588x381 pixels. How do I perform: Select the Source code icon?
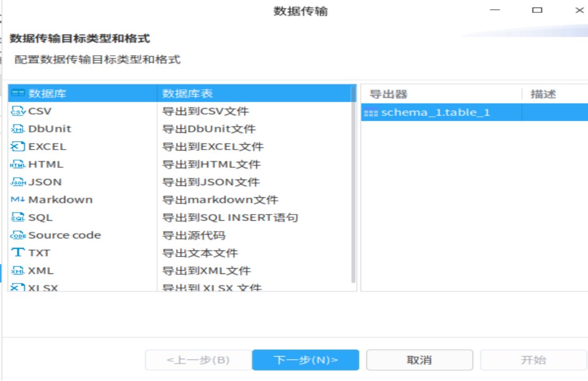[x=18, y=235]
